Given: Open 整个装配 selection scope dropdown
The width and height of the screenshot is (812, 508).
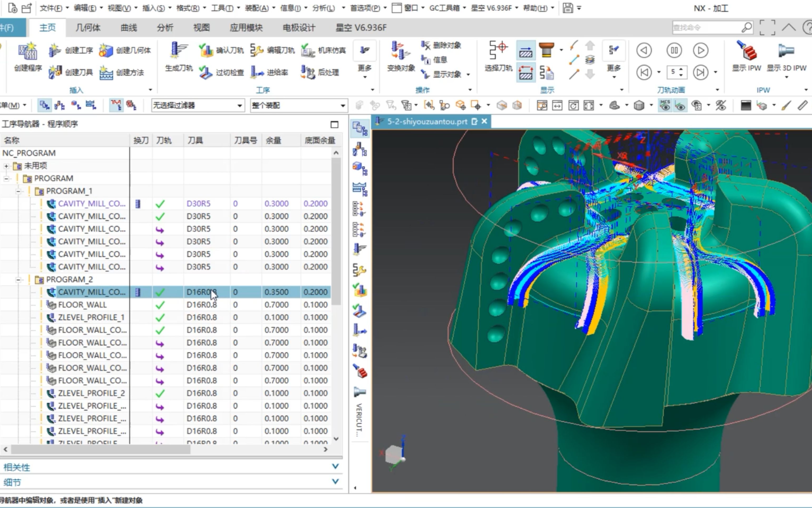Looking at the screenshot, I should [x=298, y=106].
